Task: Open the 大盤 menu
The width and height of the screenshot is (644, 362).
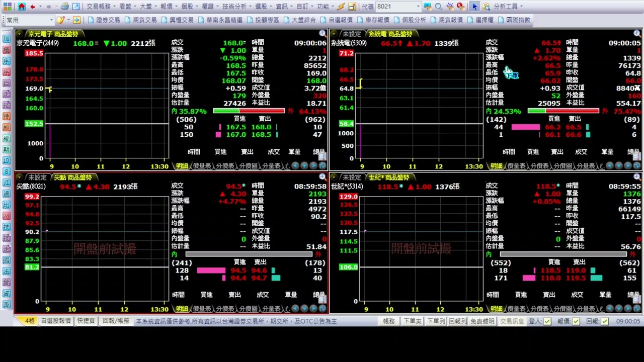Action: pos(148,7)
